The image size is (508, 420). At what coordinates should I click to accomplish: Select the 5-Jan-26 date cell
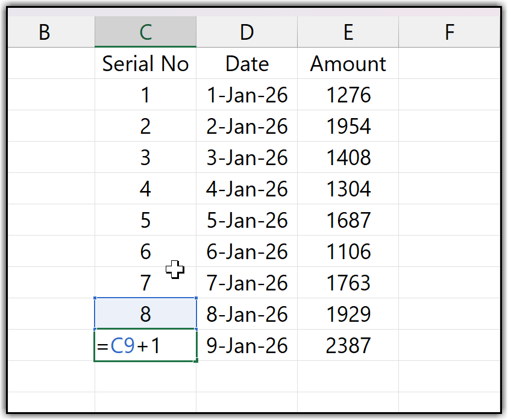coord(246,221)
